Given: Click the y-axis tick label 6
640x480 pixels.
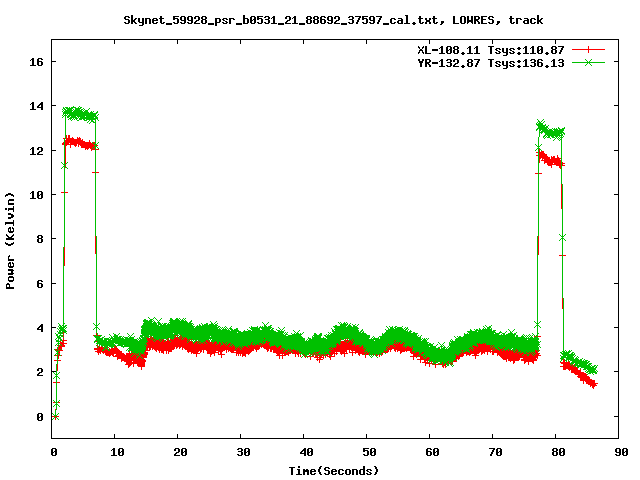Looking at the screenshot, I should point(40,284).
